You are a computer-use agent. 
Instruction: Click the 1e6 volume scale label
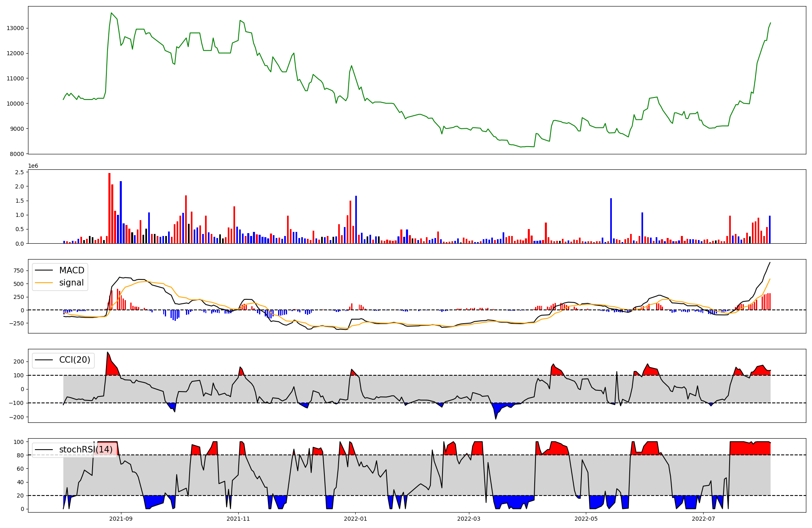point(33,166)
